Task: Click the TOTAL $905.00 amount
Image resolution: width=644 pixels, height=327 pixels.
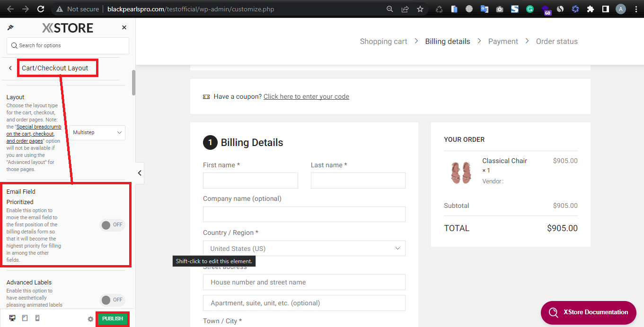Action: (562, 228)
